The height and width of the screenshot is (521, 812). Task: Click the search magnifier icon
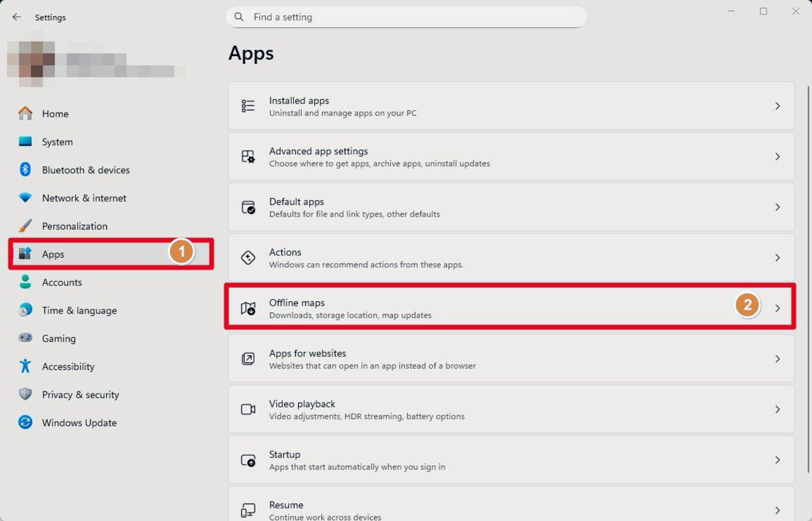pos(239,17)
